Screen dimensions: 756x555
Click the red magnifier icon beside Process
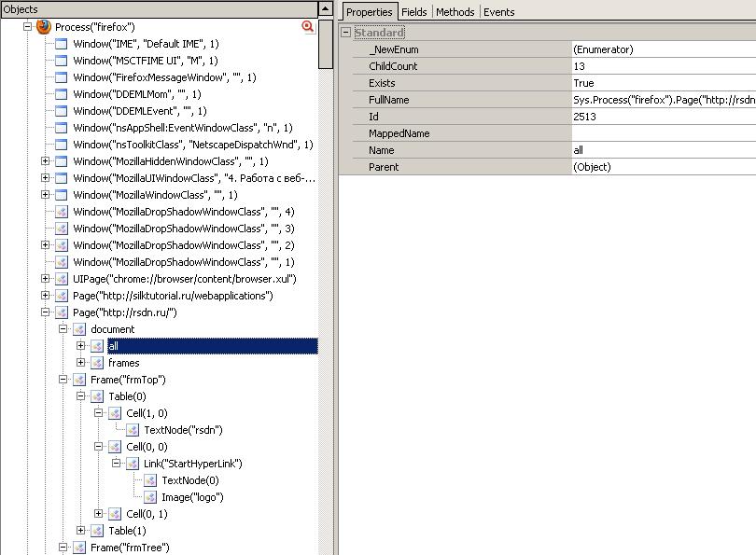(308, 27)
